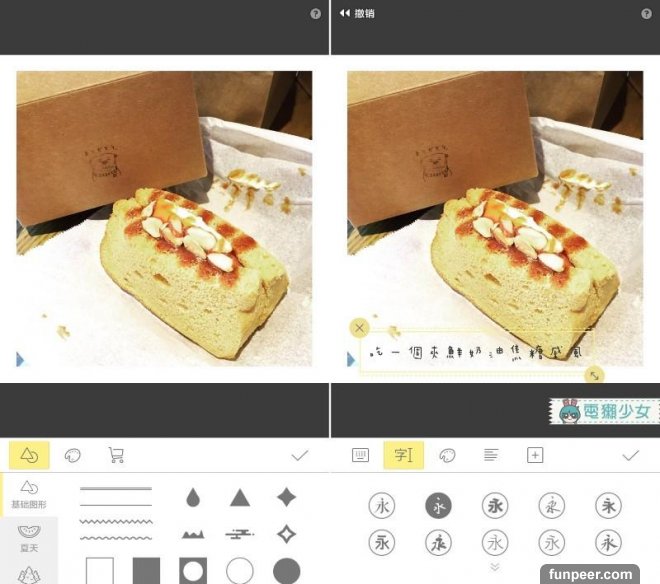
Task: Insert the solid triangle shape
Action: 239,497
